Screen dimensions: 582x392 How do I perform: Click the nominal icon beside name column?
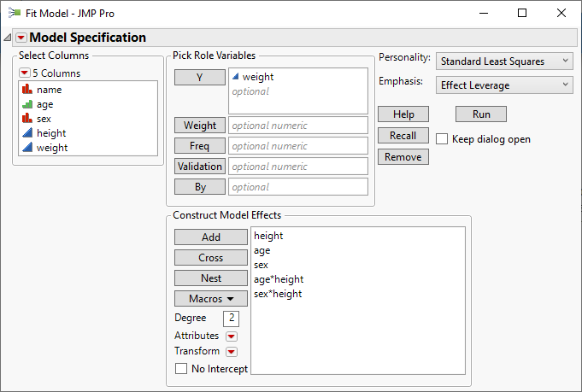pos(26,90)
